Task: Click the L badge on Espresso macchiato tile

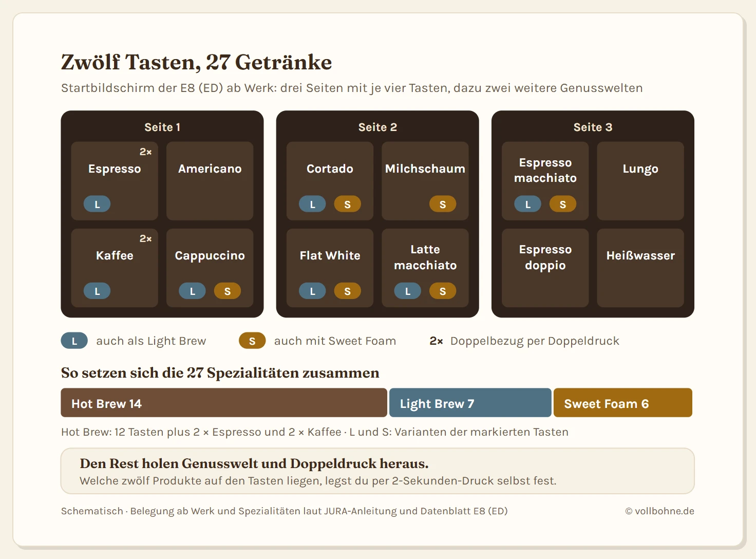Action: click(x=527, y=204)
